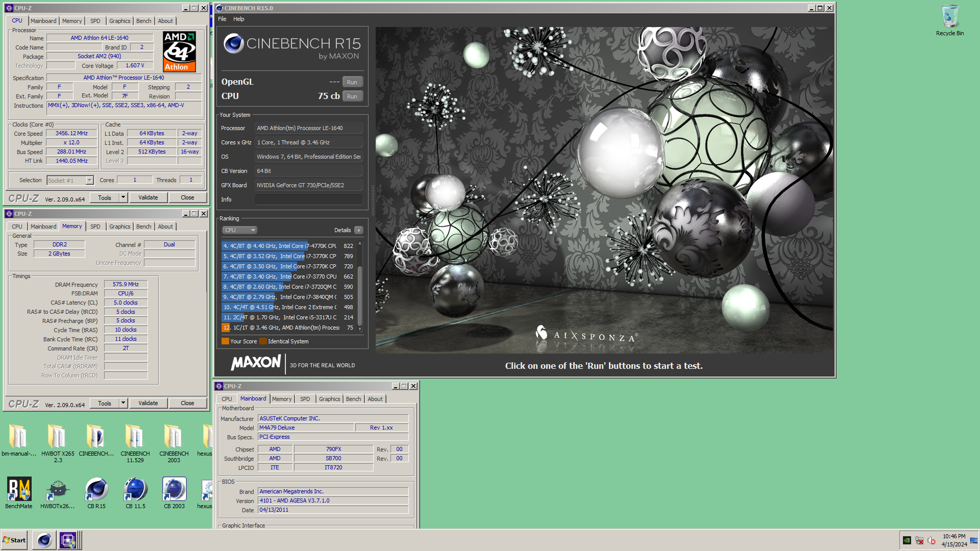Click the Core Speed 3456.12 MHz value

[72, 133]
